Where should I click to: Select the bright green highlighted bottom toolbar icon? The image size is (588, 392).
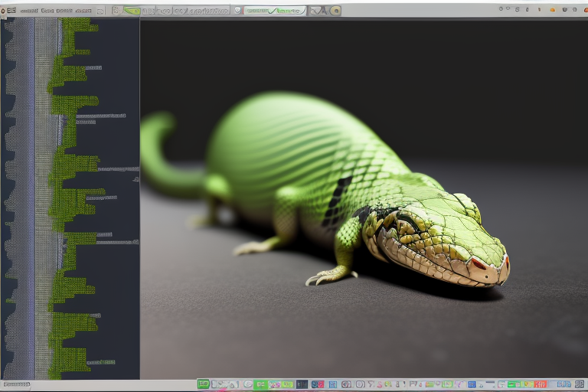click(260, 384)
